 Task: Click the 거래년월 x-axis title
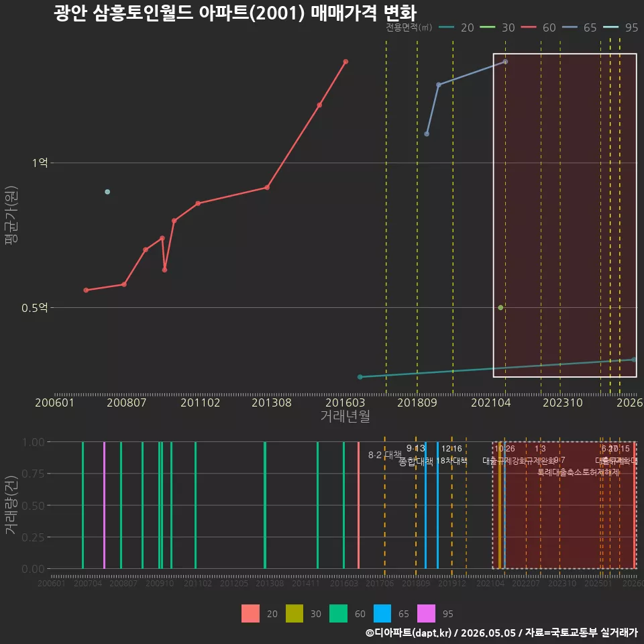point(345,416)
